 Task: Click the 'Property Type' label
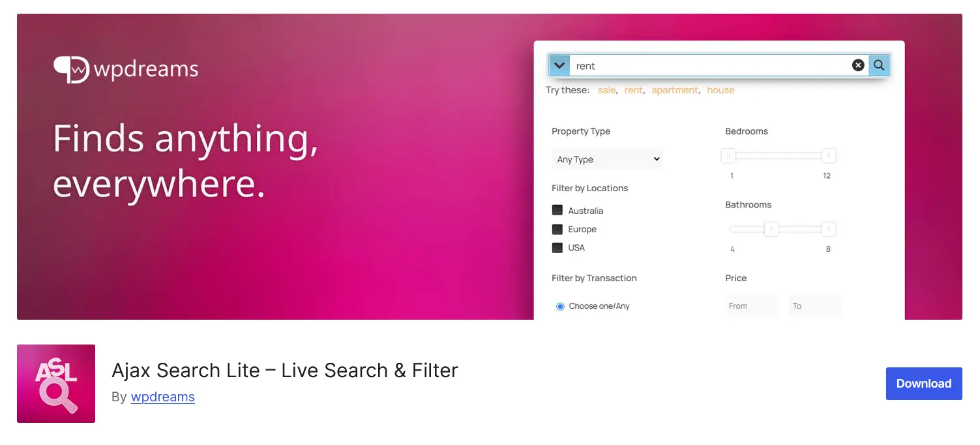(x=581, y=131)
